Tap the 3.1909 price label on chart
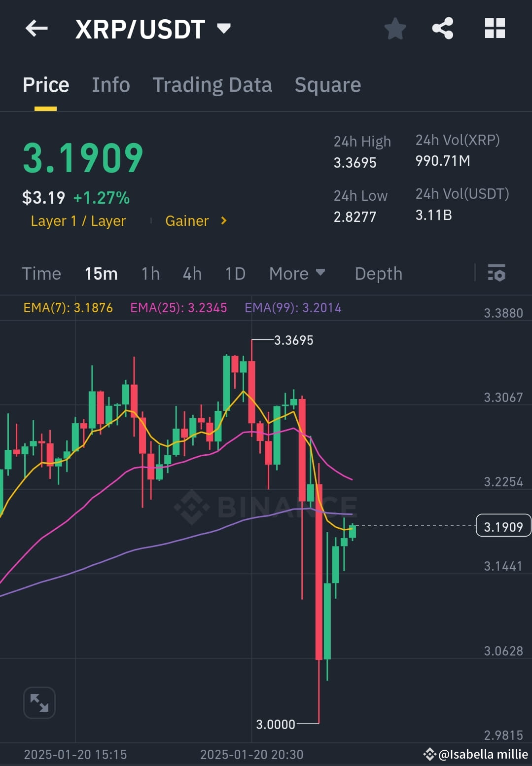This screenshot has height=766, width=532. coord(502,526)
